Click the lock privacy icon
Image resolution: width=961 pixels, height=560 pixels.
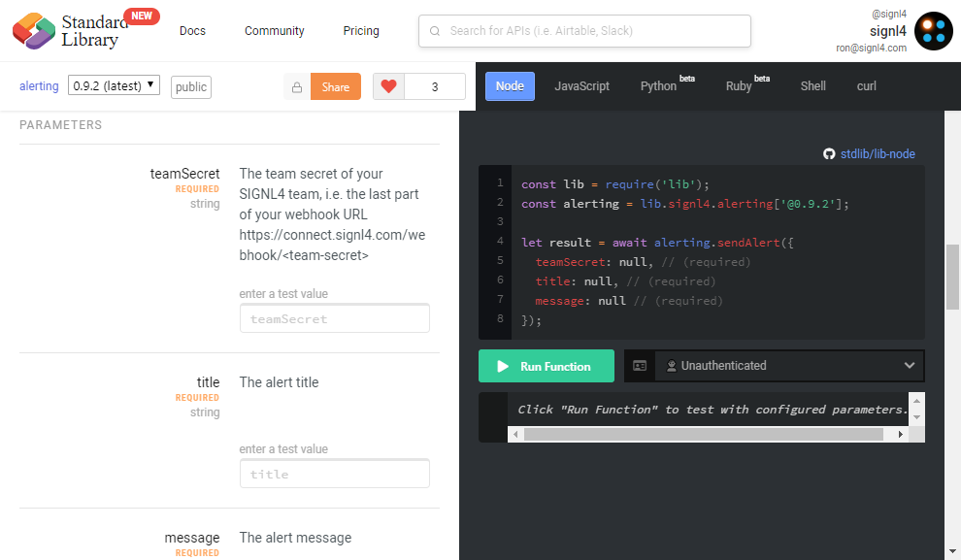(297, 87)
